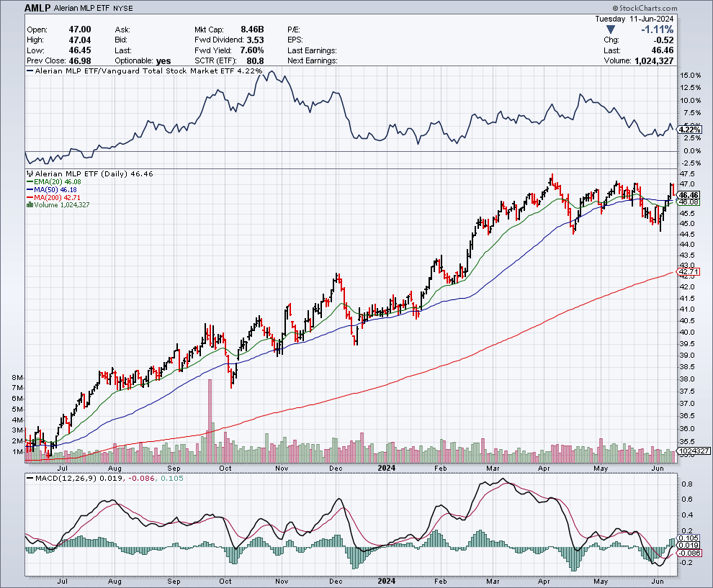
Task: Click the Volume 1,024,327 legend entry
Action: point(58,205)
